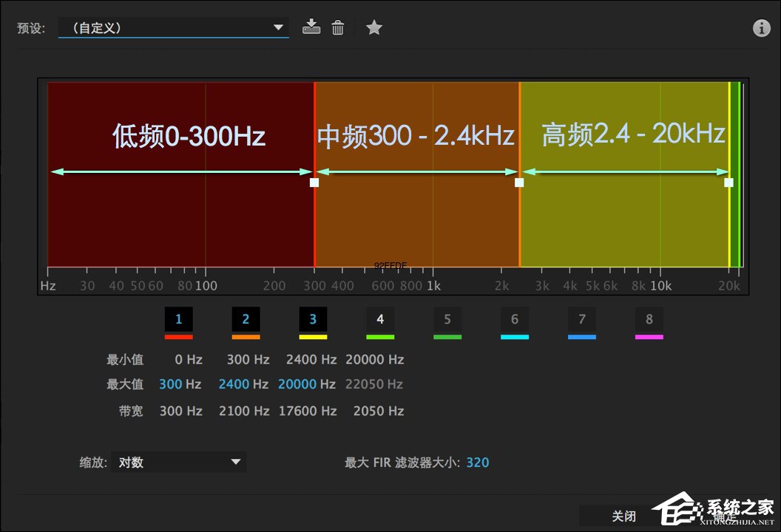Click band 2 maximum value 2400
Image resolution: width=781 pixels, height=532 pixels.
(x=234, y=384)
